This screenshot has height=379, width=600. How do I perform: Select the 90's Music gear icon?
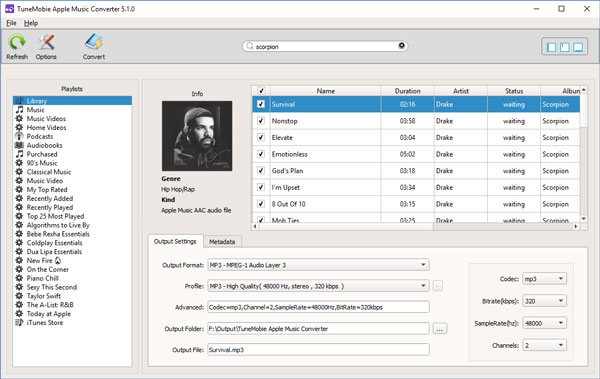19,163
